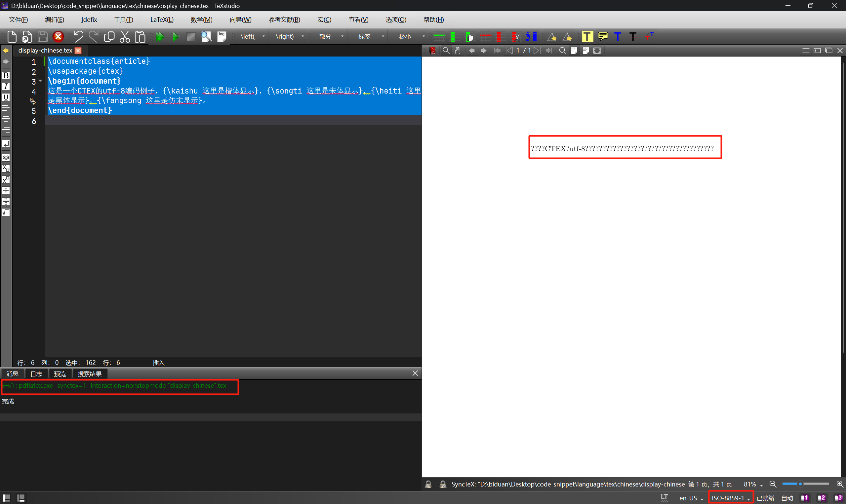This screenshot has height=504, width=846.
Task: Click the Italic formatting sidebar icon
Action: click(6, 86)
